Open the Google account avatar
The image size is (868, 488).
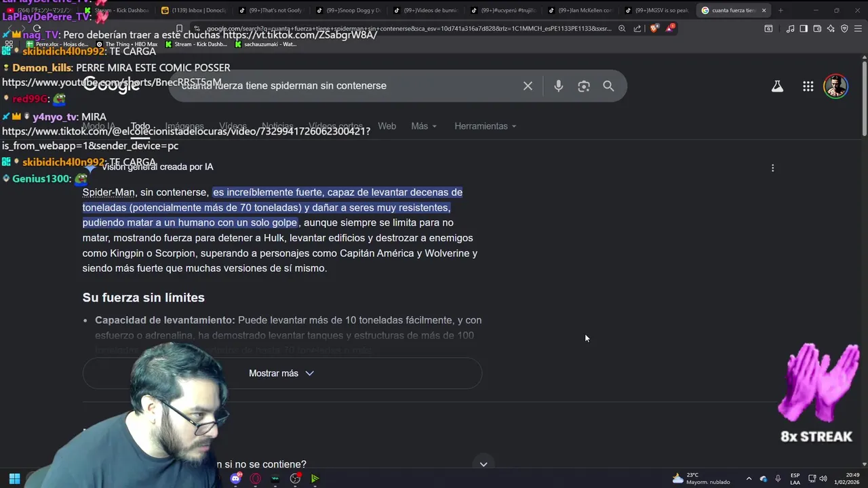coord(835,86)
